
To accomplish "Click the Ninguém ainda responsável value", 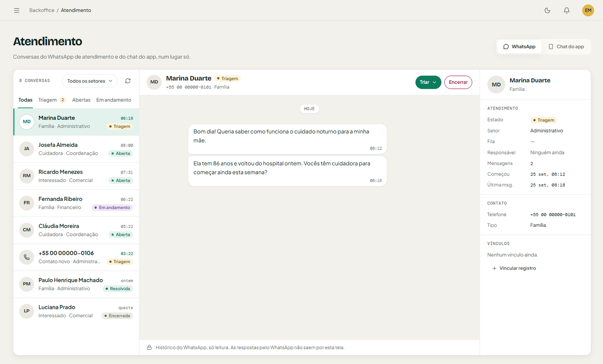I will coord(547,153).
